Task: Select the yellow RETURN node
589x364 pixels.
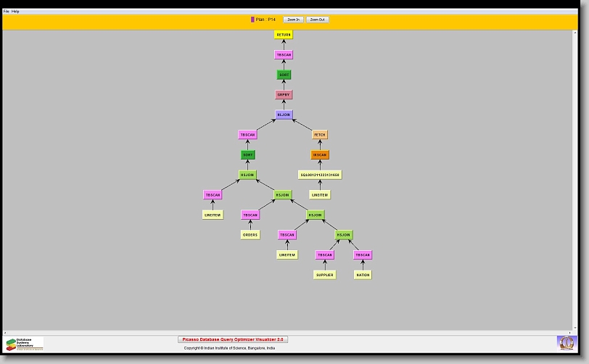Action: [x=284, y=35]
